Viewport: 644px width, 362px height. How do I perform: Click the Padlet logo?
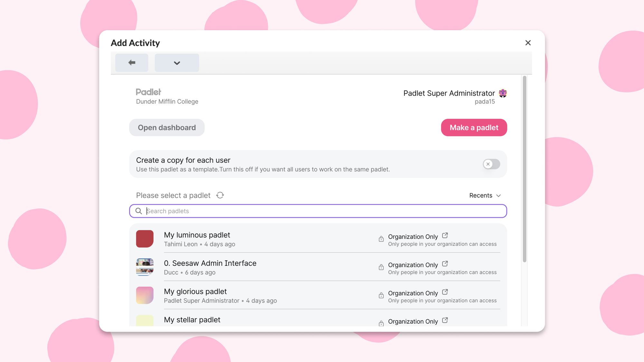148,92
